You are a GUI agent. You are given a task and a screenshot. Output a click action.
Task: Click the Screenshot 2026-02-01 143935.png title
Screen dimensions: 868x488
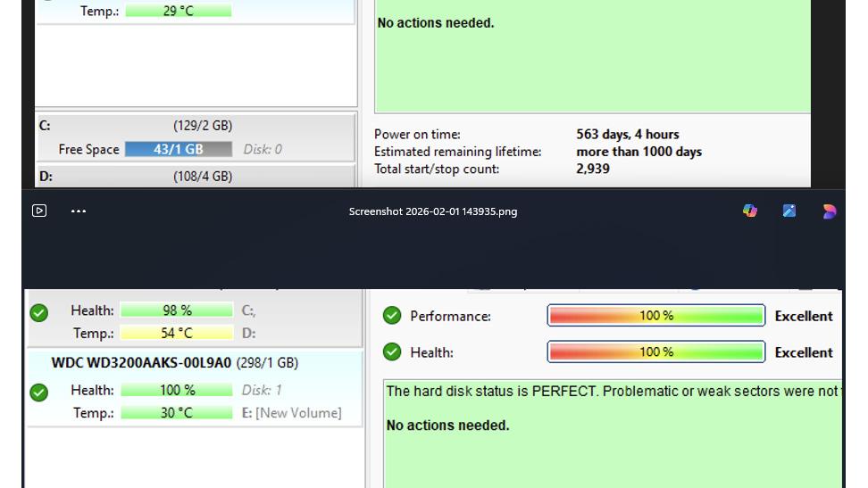(x=433, y=211)
